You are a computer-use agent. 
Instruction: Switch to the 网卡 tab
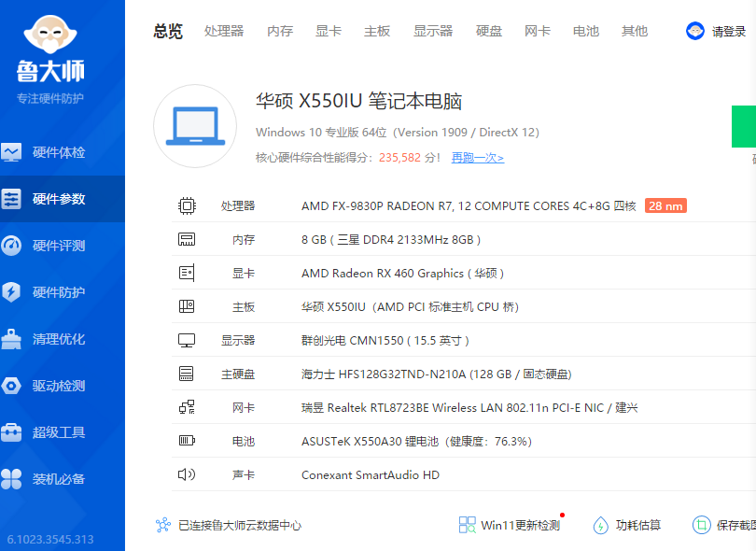[538, 32]
